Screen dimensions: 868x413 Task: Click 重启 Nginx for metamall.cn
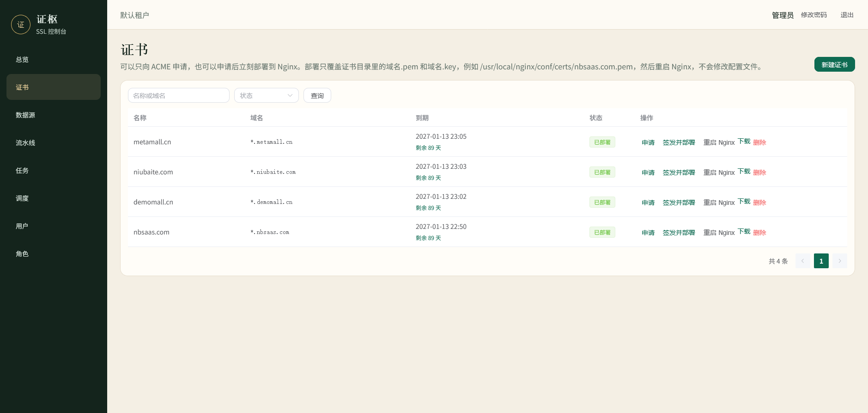click(x=719, y=142)
